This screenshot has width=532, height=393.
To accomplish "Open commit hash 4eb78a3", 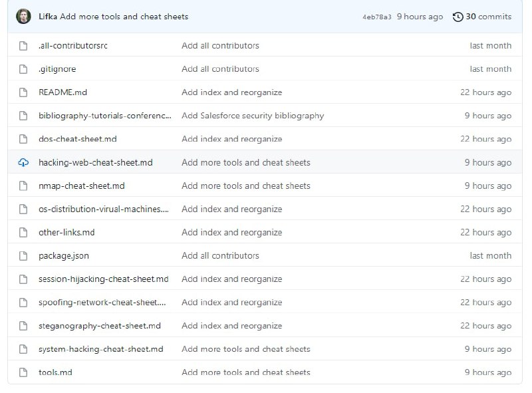I will click(376, 17).
